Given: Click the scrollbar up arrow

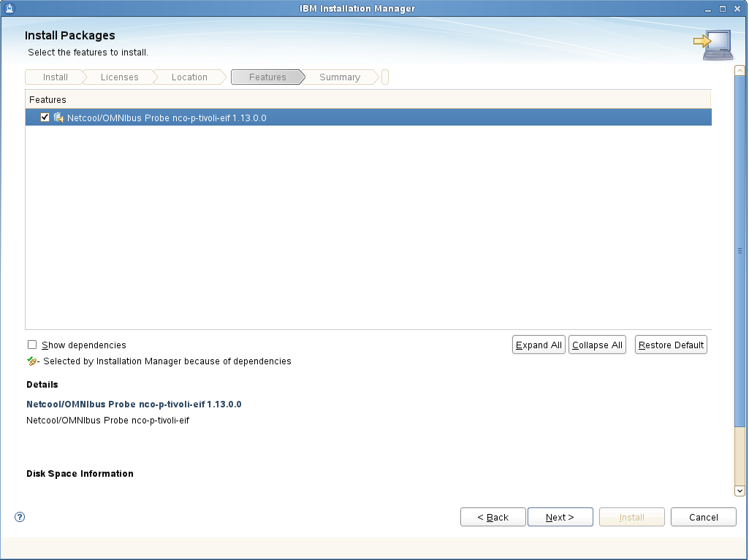Looking at the screenshot, I should pos(740,71).
